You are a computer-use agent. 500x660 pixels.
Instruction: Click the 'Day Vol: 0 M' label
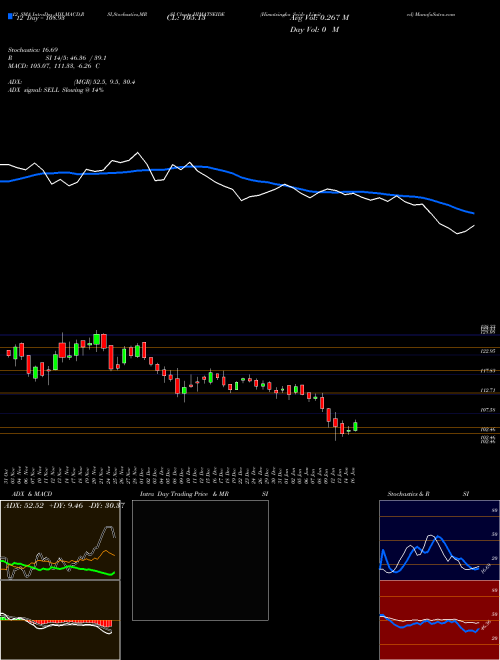314,30
